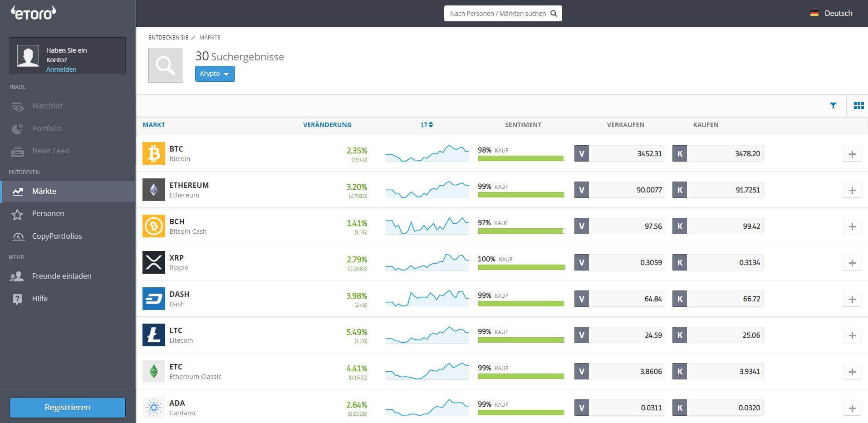Click the Ethereum Classic ETC logo

pyautogui.click(x=154, y=371)
